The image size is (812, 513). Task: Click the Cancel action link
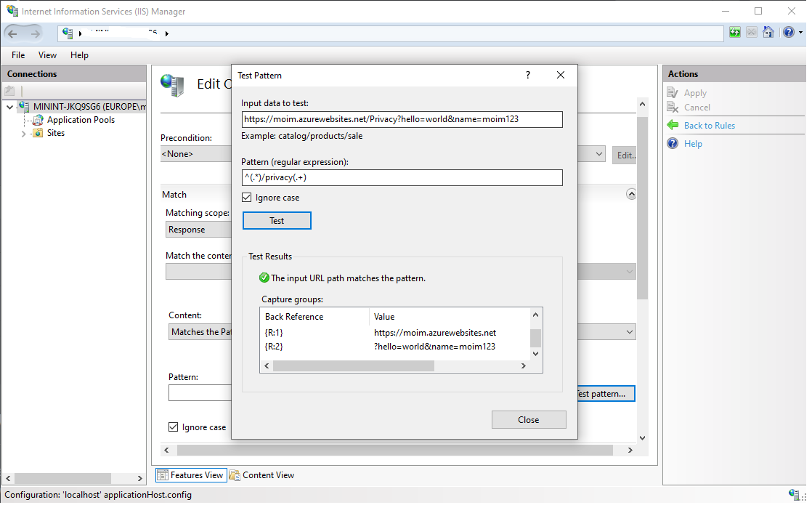click(697, 108)
